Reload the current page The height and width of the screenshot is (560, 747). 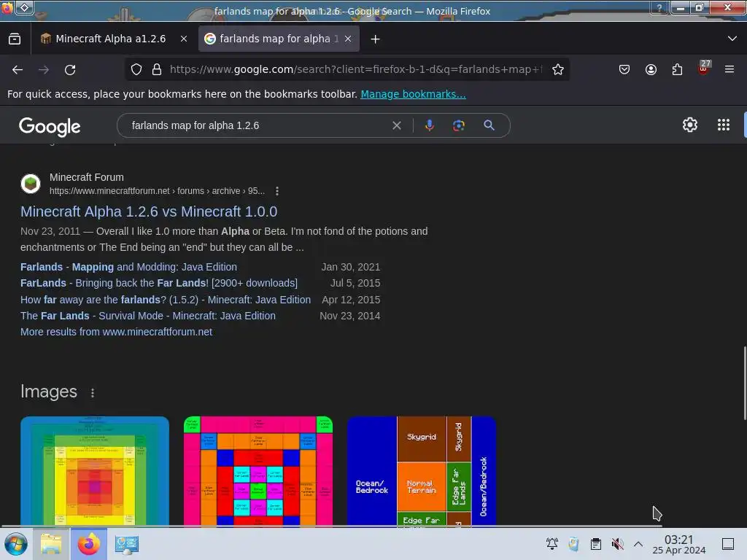click(x=70, y=69)
